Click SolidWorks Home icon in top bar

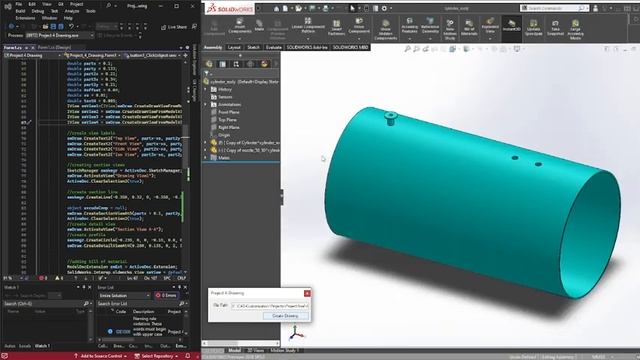tap(276, 8)
